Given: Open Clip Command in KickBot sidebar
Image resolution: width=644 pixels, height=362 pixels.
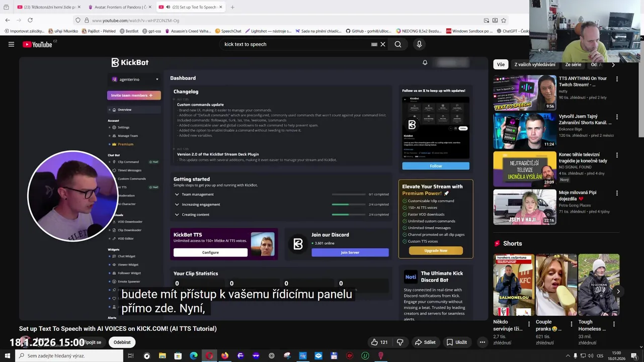Looking at the screenshot, I should coord(128,162).
